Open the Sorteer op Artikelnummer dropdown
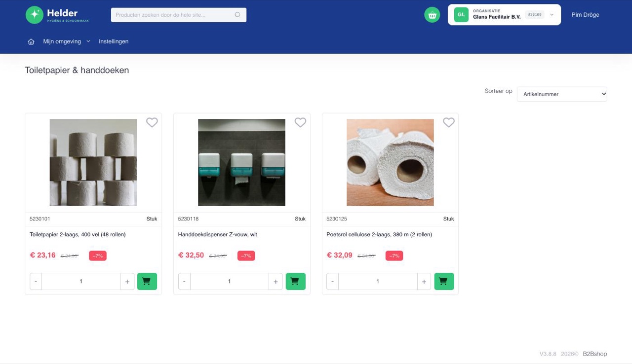632x364 pixels. coord(562,94)
